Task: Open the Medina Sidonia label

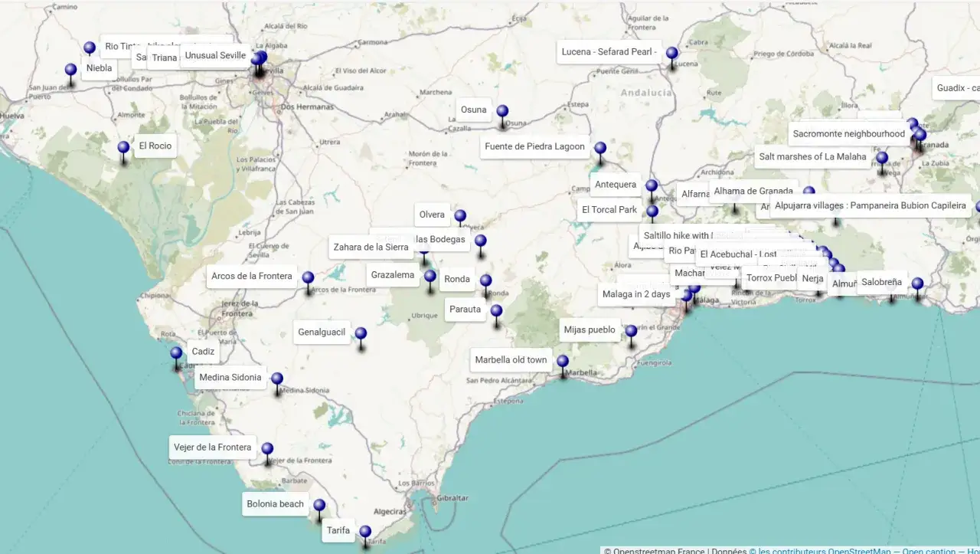Action: coord(230,378)
